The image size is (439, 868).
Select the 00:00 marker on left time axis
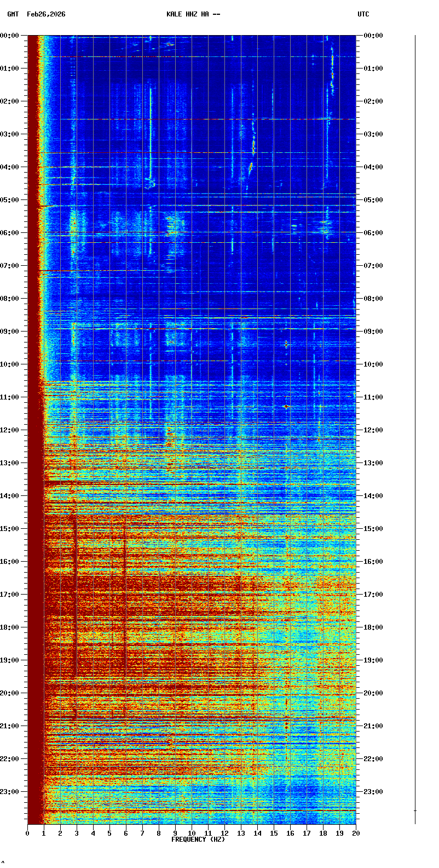(x=10, y=36)
